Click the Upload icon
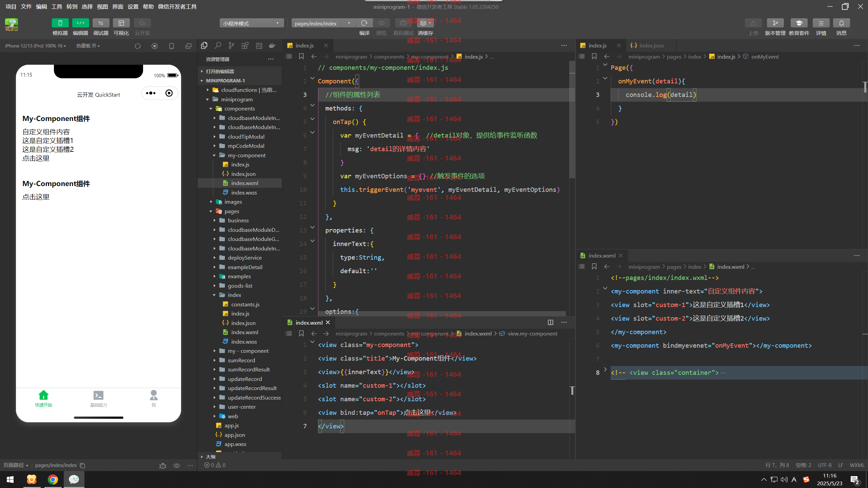The width and height of the screenshot is (868, 488). pyautogui.click(x=753, y=23)
